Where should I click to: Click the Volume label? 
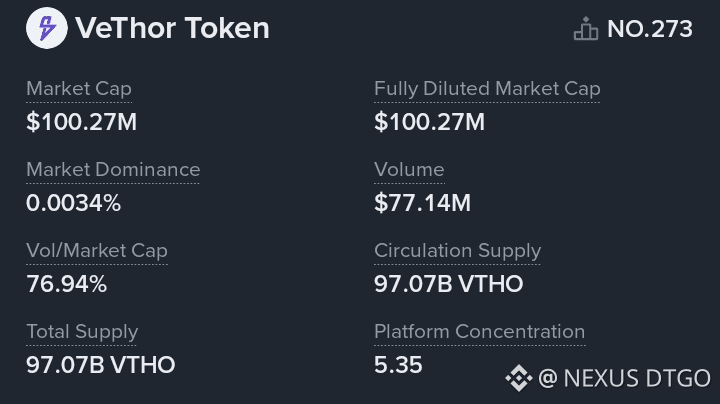[409, 169]
